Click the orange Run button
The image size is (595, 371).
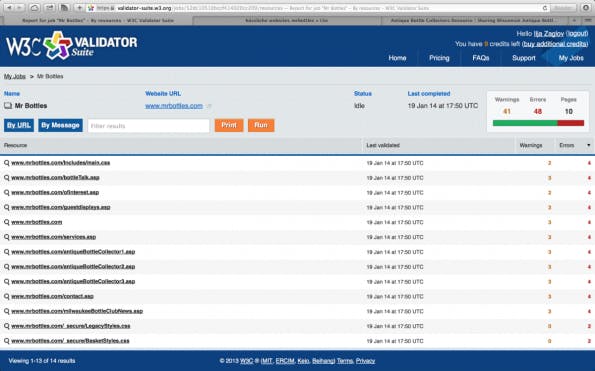[261, 125]
